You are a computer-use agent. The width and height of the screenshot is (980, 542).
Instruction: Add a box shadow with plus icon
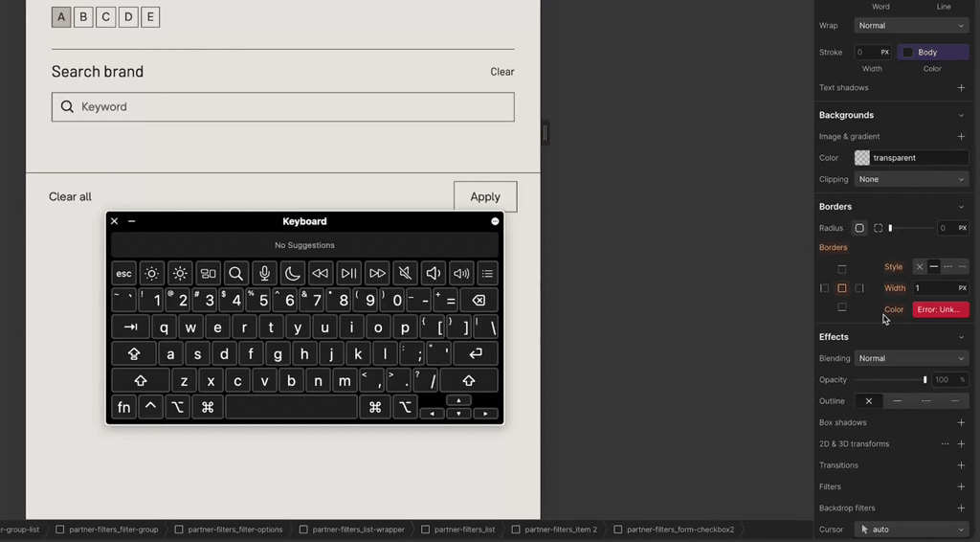coord(961,422)
